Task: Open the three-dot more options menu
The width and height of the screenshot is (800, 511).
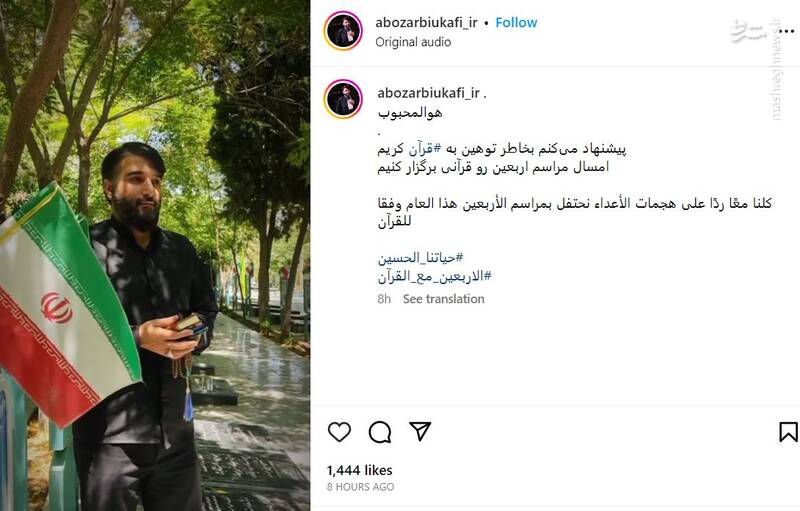Action: click(786, 32)
